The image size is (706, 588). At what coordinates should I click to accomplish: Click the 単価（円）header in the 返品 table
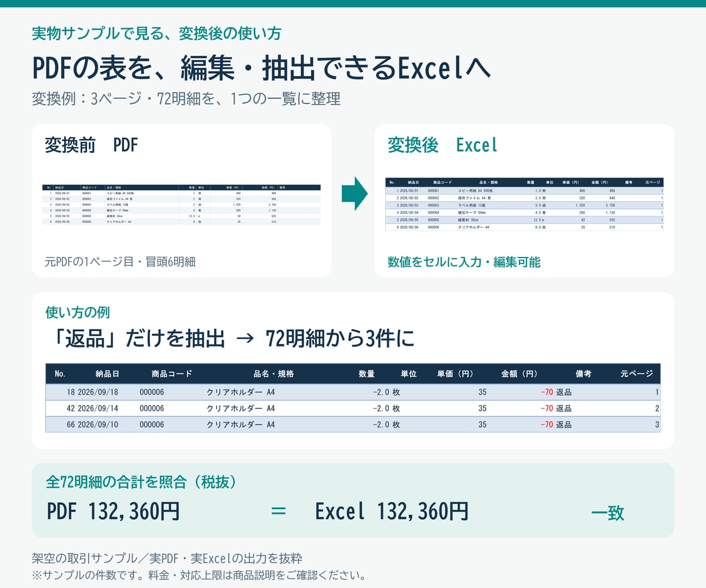(x=455, y=373)
